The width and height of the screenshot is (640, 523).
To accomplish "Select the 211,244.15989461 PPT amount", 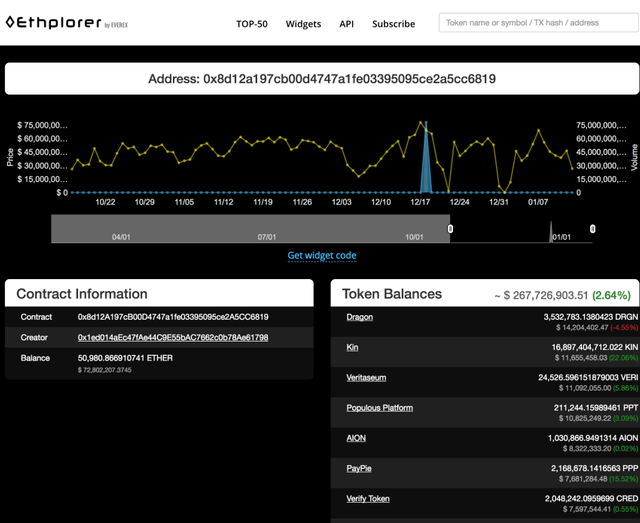I will tap(596, 407).
